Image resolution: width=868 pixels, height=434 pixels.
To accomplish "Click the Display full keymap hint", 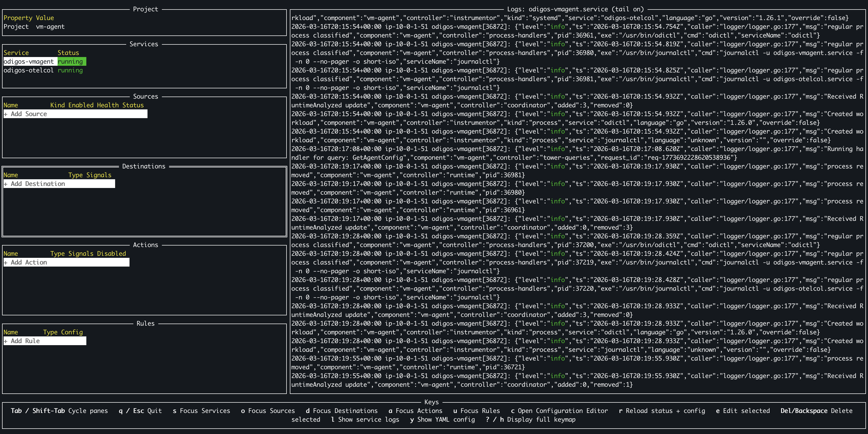I will (x=530, y=420).
